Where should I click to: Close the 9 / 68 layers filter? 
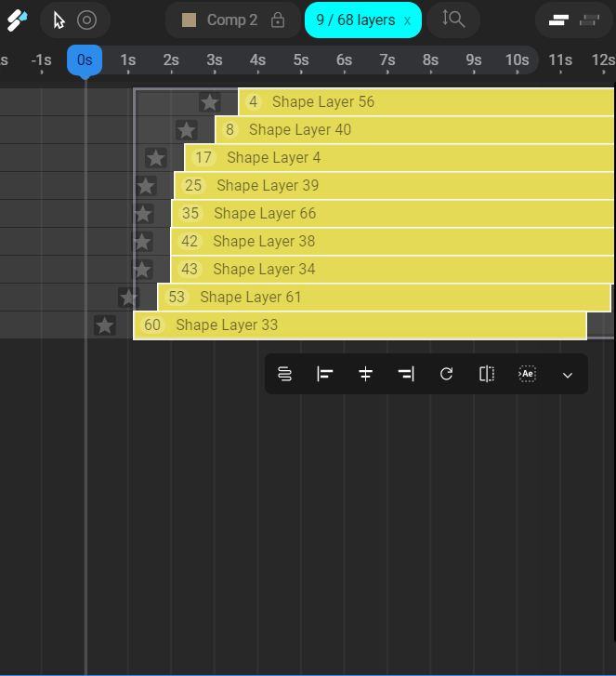(x=407, y=20)
